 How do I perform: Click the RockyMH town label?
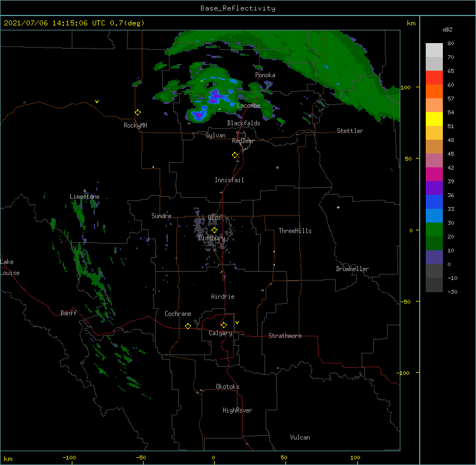click(135, 125)
